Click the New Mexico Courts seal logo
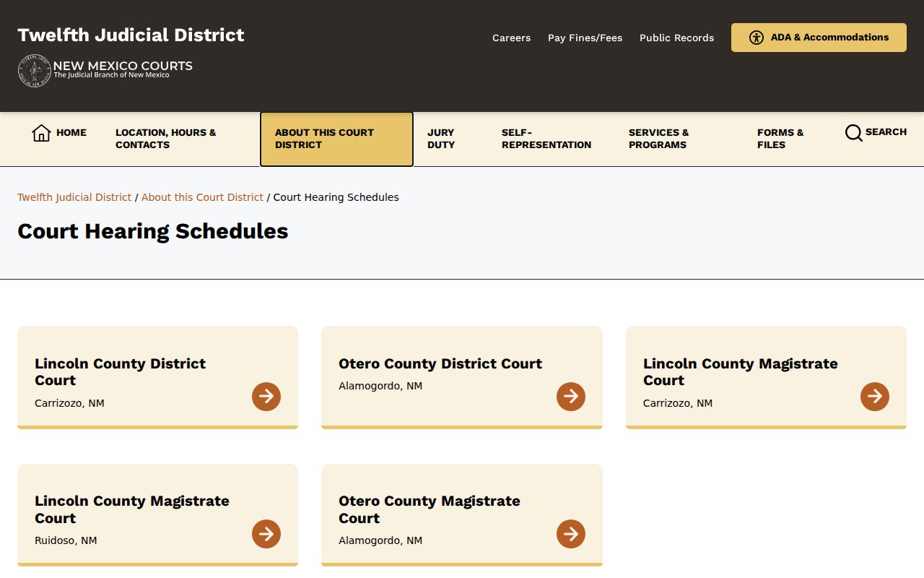924x578 pixels. click(34, 71)
